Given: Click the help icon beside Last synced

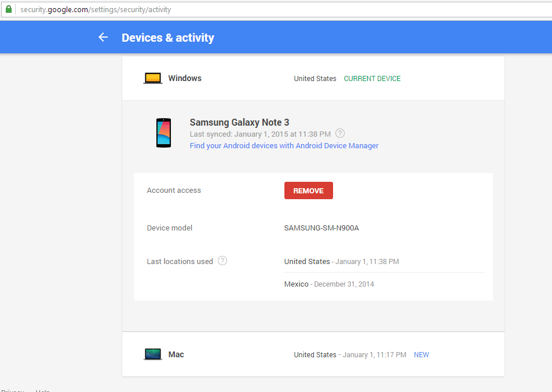Looking at the screenshot, I should 340,133.
